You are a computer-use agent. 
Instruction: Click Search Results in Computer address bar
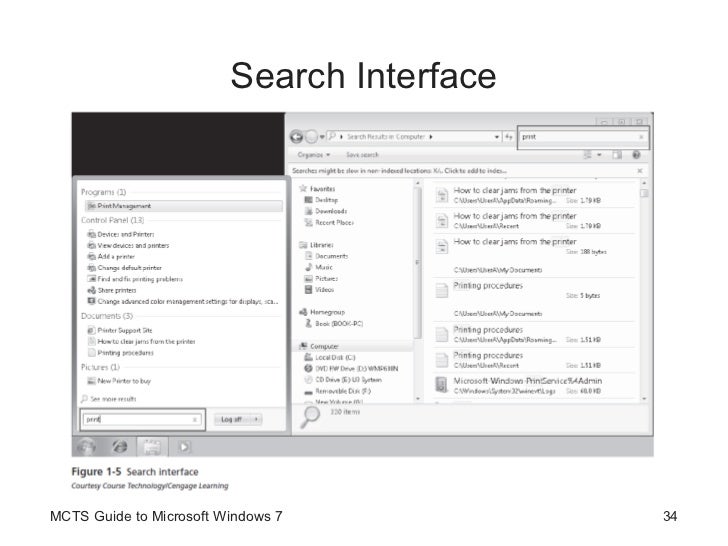pos(386,137)
